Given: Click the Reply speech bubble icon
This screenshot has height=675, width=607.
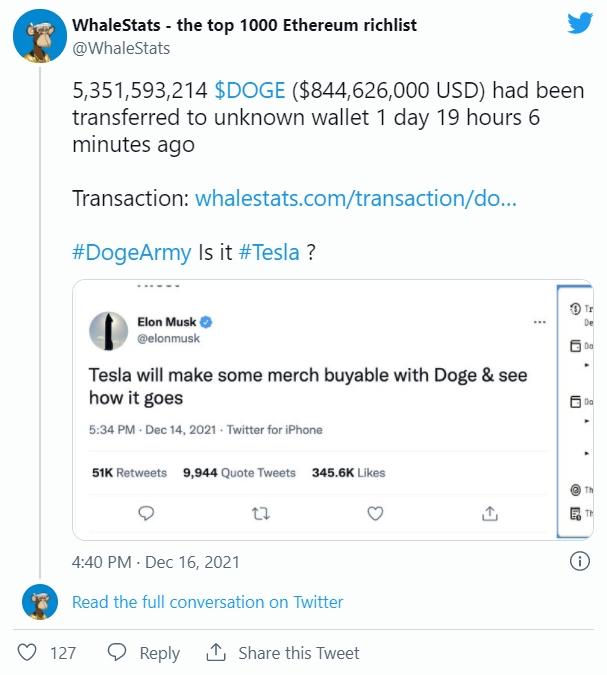Looking at the screenshot, I should tap(117, 652).
